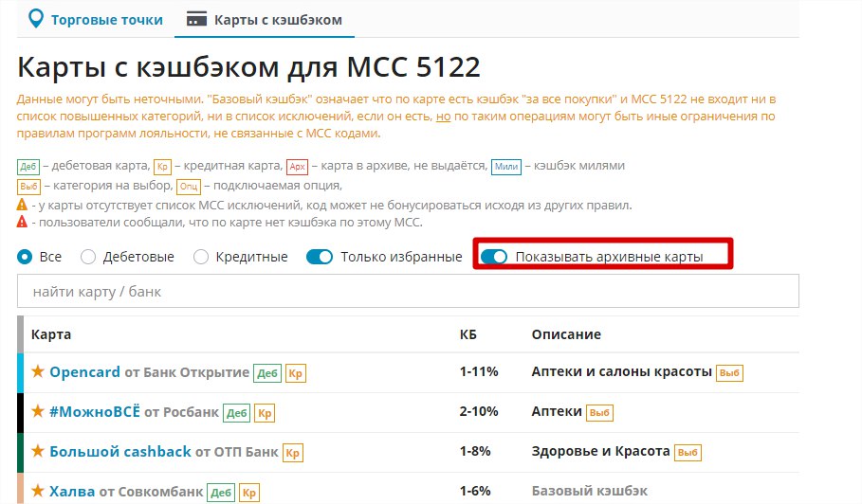The height and width of the screenshot is (504, 862).
Task: Toggle the Только избранные switch
Action: 320,257
